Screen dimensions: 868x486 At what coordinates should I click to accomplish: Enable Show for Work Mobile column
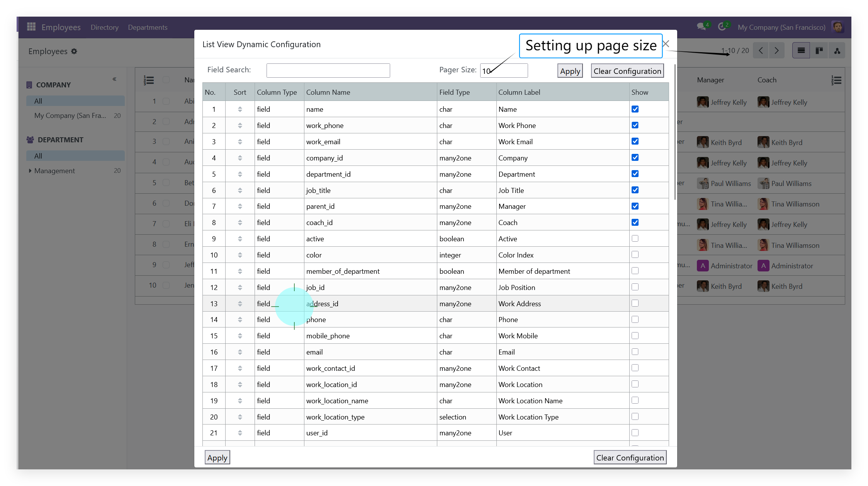point(635,336)
